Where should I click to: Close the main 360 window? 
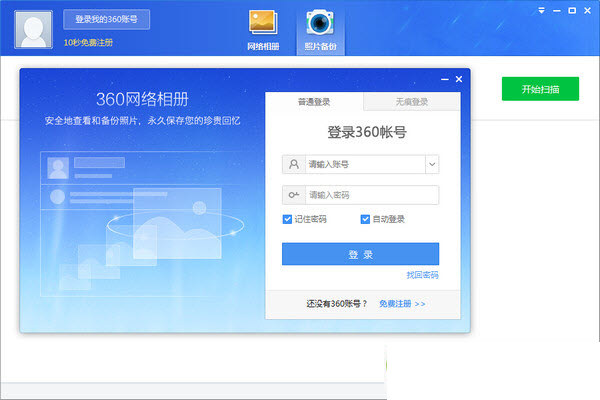(x=587, y=10)
